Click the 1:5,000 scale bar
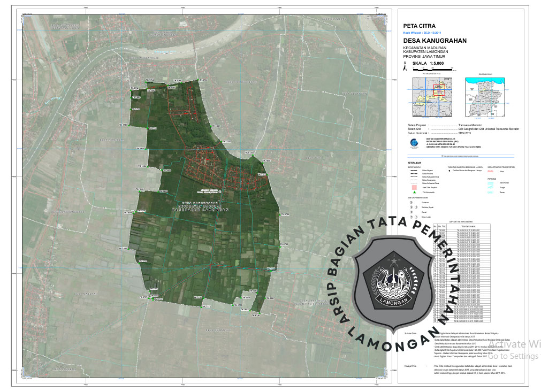541x392 pixels. [x=432, y=69]
